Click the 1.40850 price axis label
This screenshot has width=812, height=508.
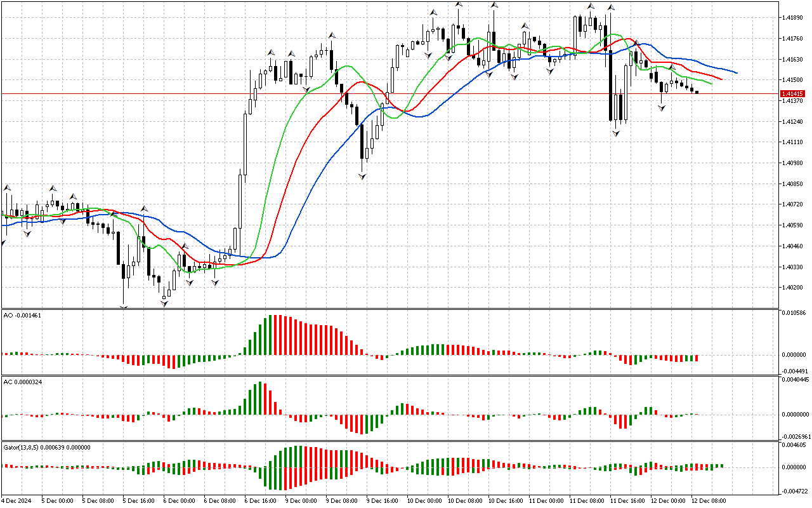tap(794, 184)
